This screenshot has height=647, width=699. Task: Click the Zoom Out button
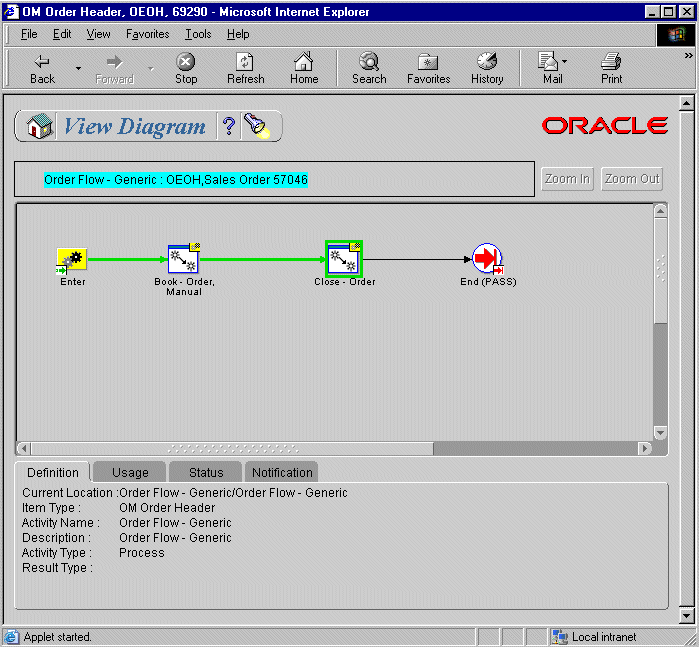tap(632, 179)
